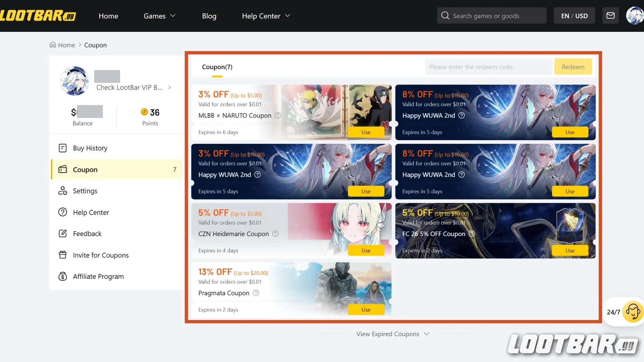Use the 3% OFF Happy WUWA 2nd coupon
The width and height of the screenshot is (644, 362).
(x=366, y=191)
